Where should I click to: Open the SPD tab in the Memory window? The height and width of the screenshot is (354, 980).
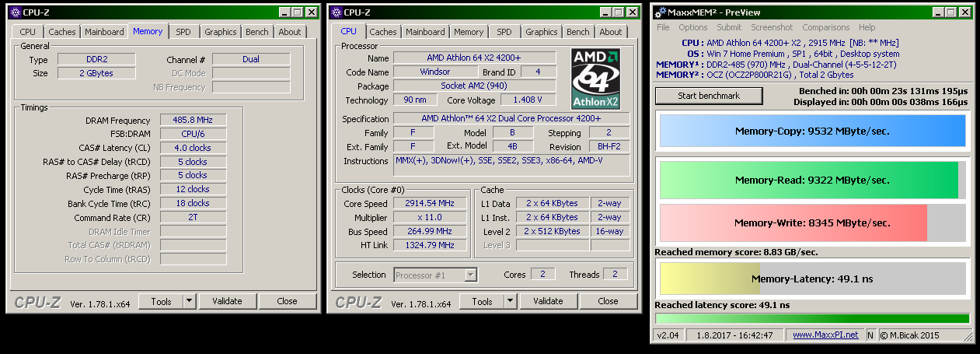click(183, 32)
